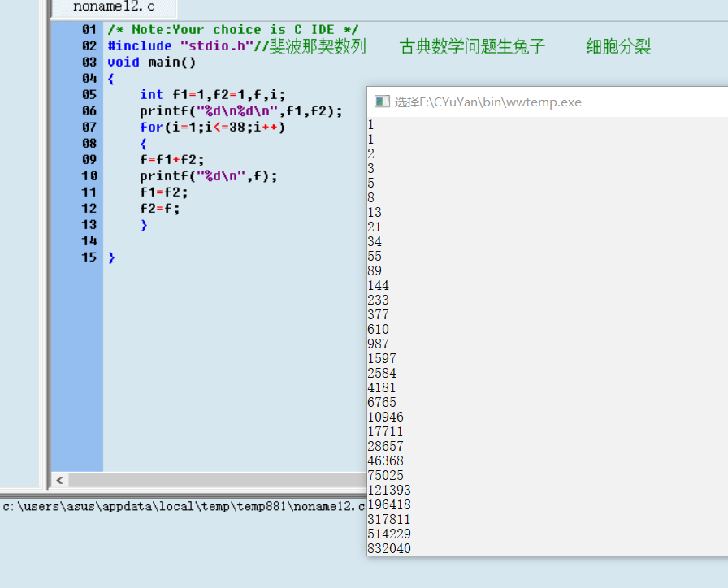Click 'void main()' on line 03
Screen dimensions: 728x588
(x=151, y=63)
